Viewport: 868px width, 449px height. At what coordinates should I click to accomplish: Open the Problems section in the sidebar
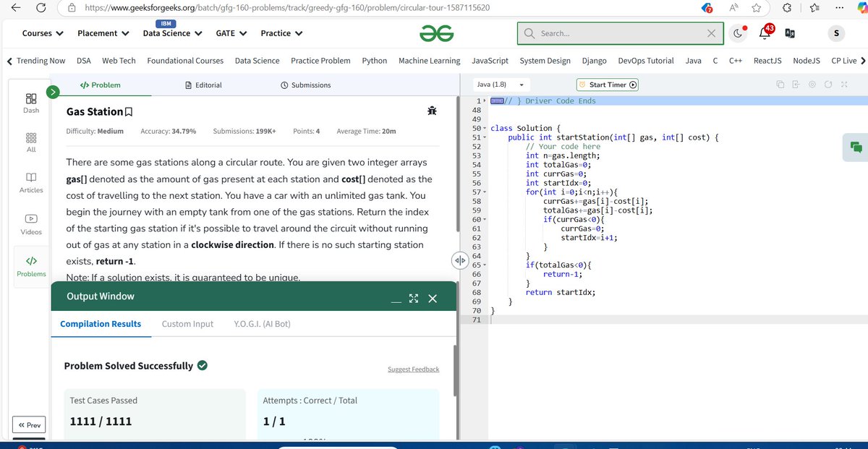pyautogui.click(x=30, y=266)
